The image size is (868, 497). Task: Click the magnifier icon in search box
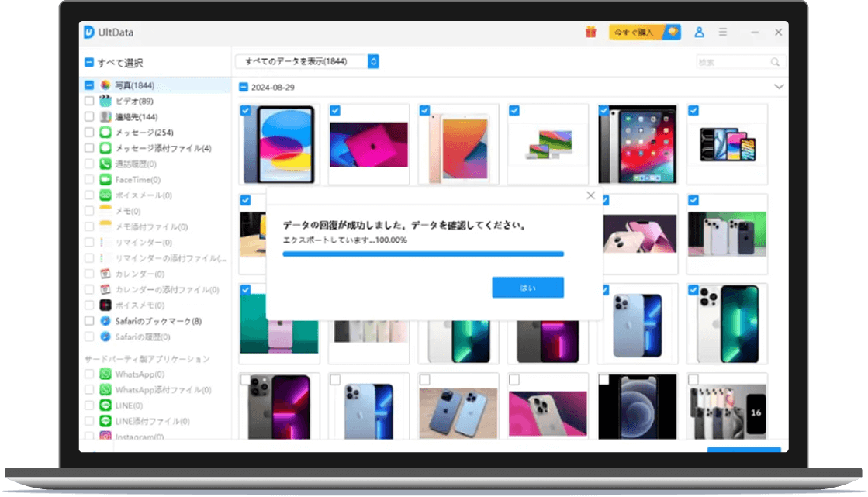(774, 62)
